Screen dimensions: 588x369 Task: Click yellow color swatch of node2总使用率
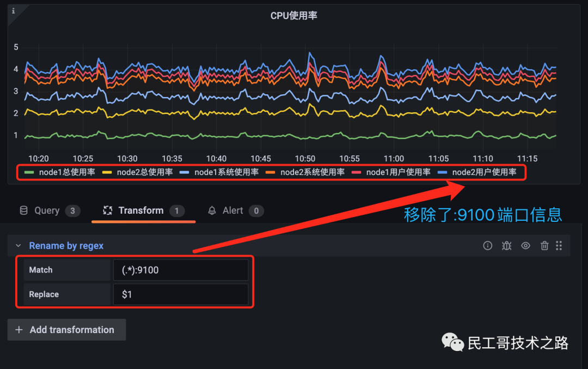pos(107,172)
